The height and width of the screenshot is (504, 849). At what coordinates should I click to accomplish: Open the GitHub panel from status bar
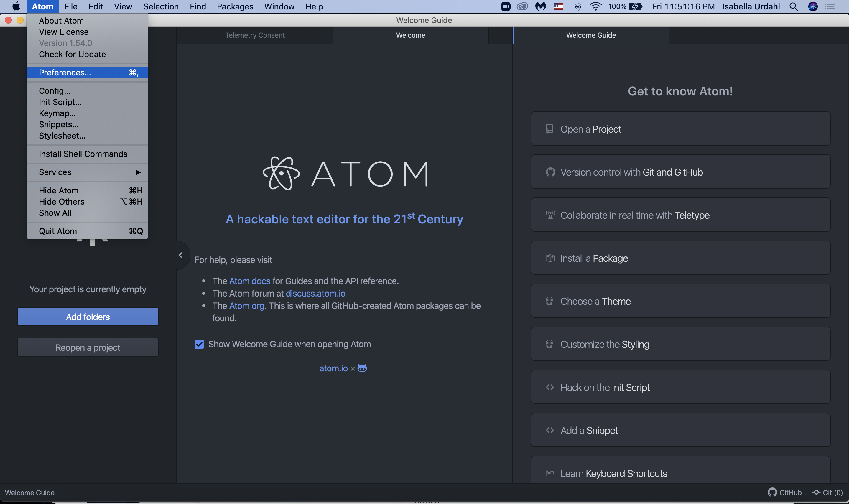pyautogui.click(x=784, y=493)
